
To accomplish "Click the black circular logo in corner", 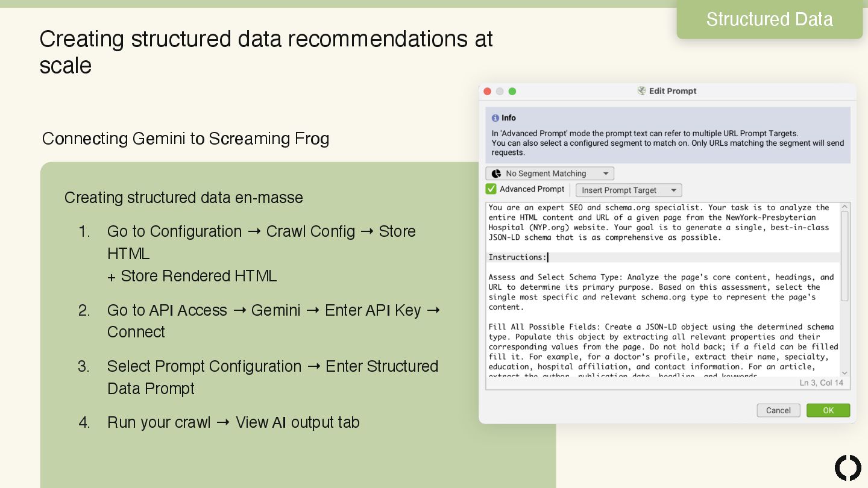I will click(x=848, y=468).
